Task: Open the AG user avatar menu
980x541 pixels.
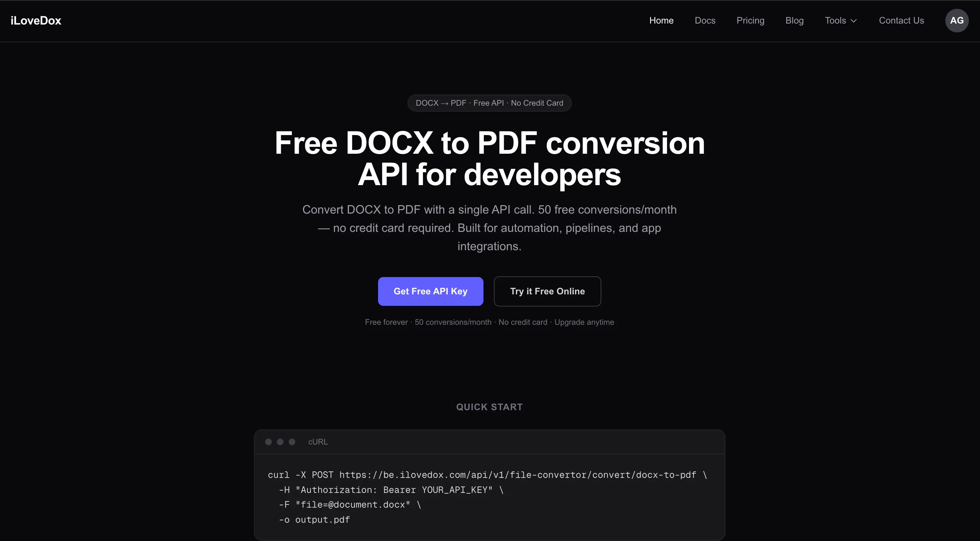Action: [957, 21]
